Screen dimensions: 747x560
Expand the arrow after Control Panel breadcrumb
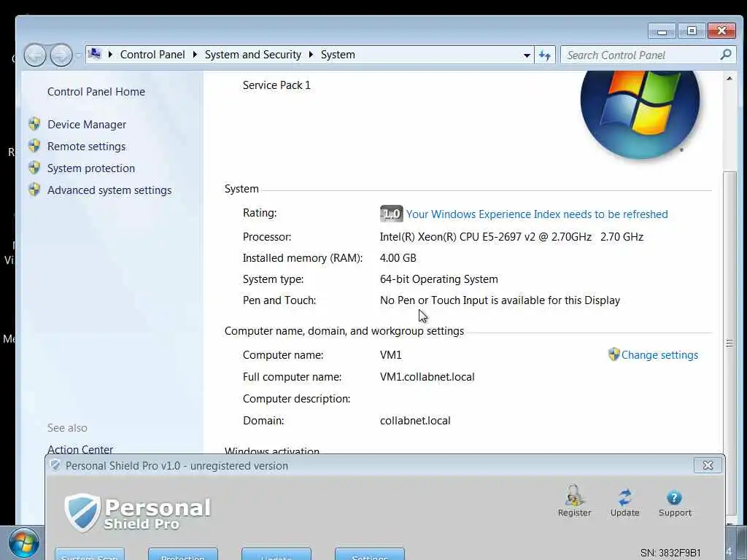pyautogui.click(x=195, y=55)
